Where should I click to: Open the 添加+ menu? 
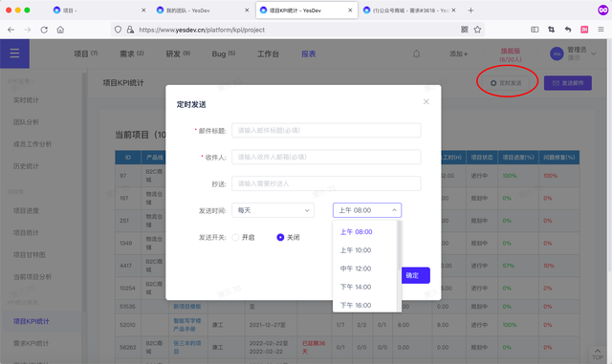tap(458, 54)
